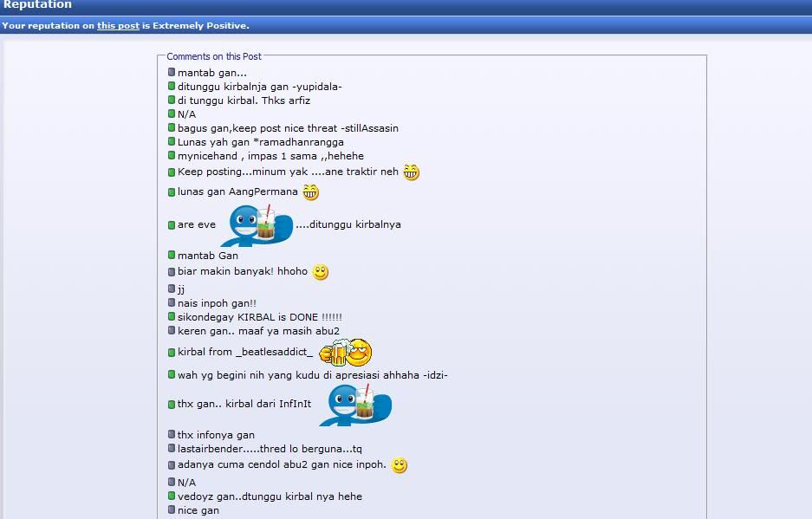Click gray icon beside 'thx infonya gan'

pos(172,434)
